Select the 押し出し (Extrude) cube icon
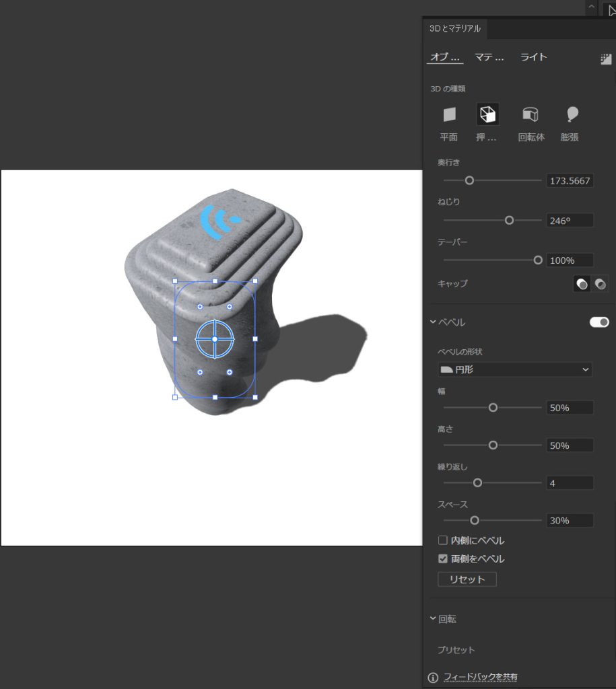Viewport: 616px width, 689px height. point(487,115)
